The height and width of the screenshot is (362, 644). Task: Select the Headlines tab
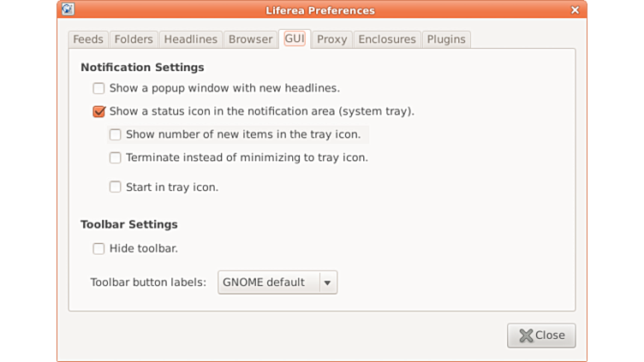point(191,39)
